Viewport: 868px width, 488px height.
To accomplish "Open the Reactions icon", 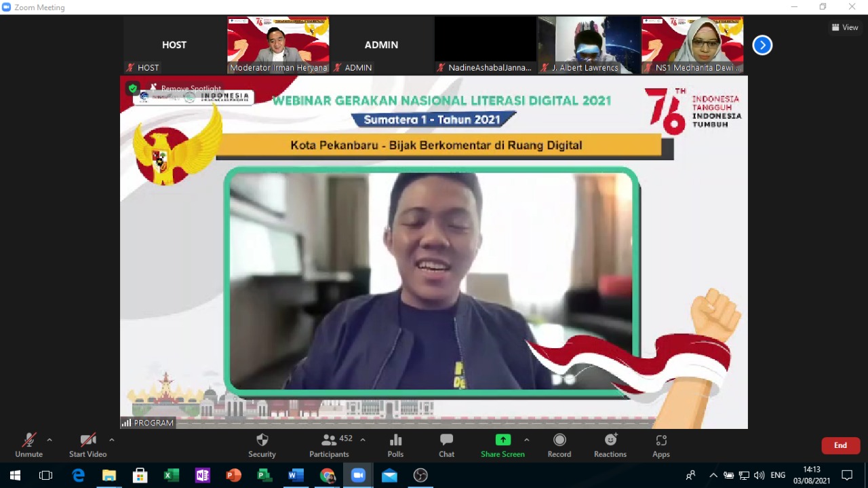I will (609, 445).
